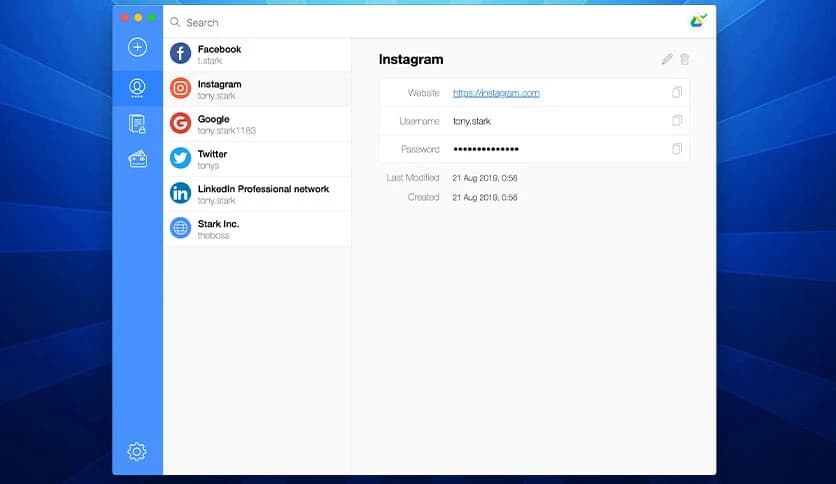Click the t.stark subtitle under Facebook
This screenshot has width=836, height=484.
tap(210, 61)
